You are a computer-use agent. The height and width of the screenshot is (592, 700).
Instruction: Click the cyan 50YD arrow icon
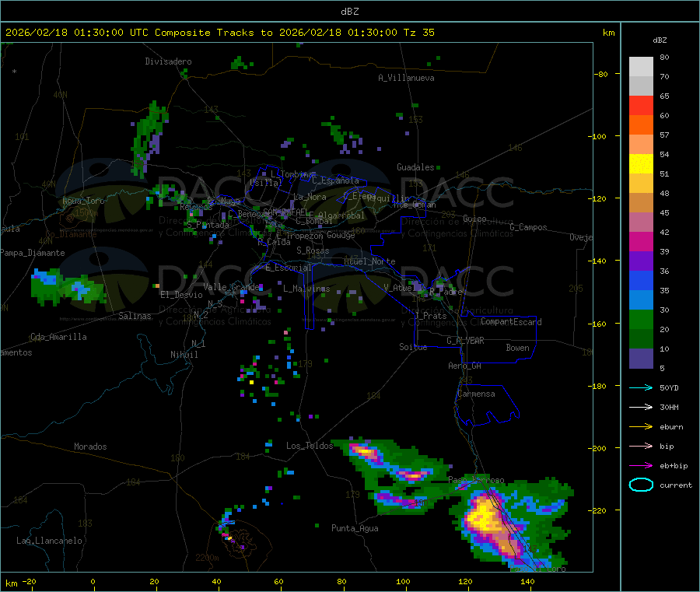coord(641,387)
